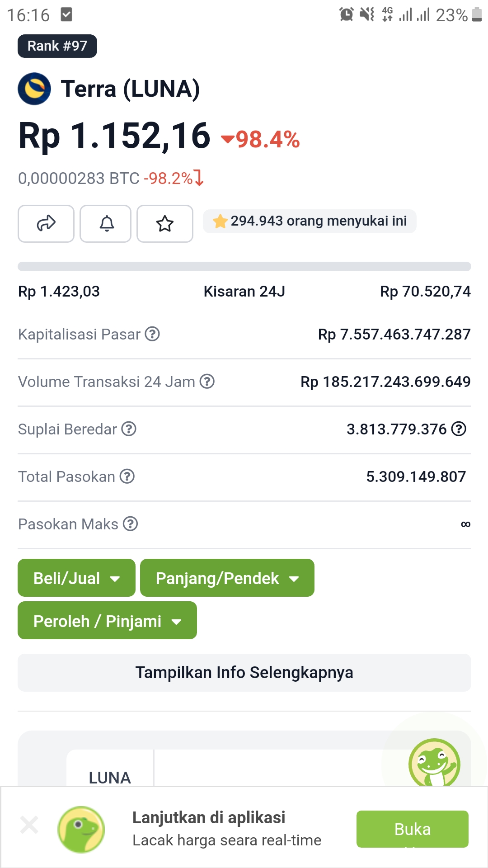Toggle the favorite star for Terra

165,223
